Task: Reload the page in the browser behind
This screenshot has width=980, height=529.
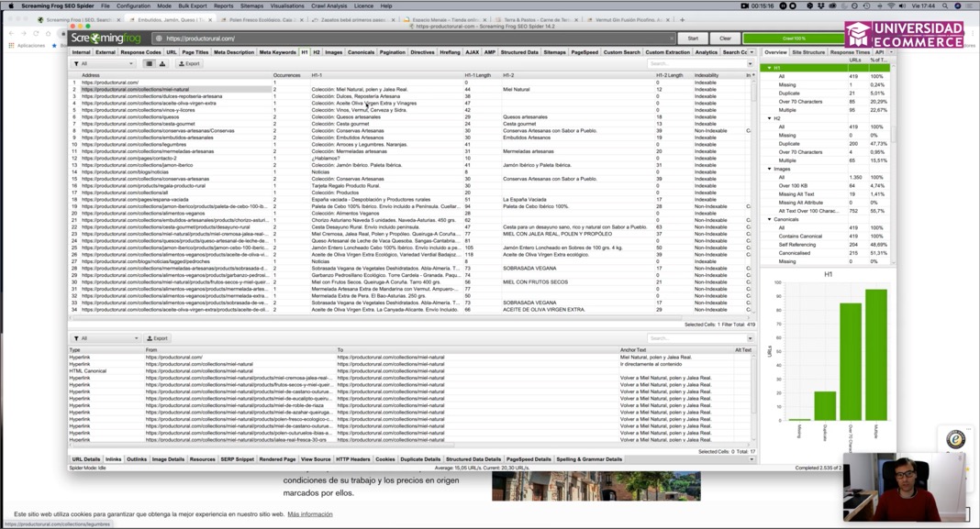Action: tap(36, 33)
